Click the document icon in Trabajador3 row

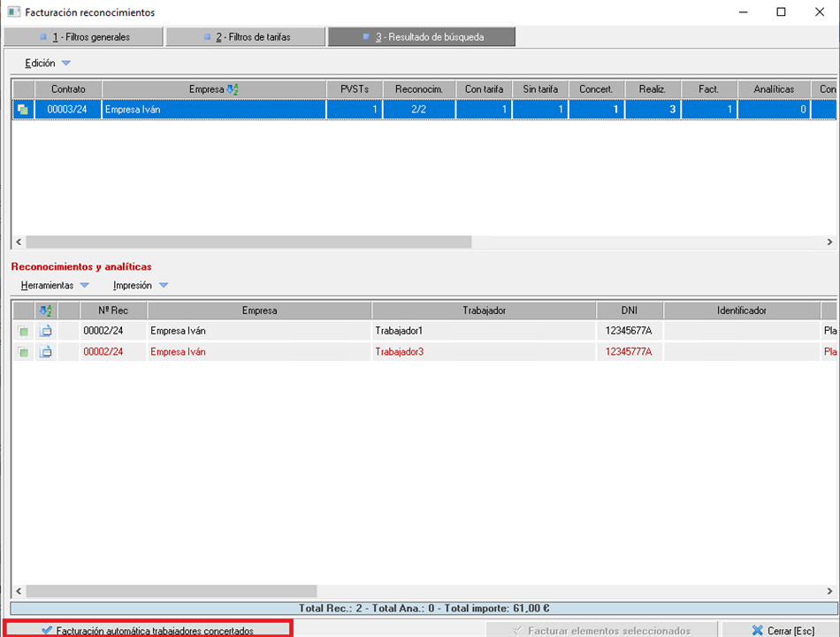coord(46,352)
